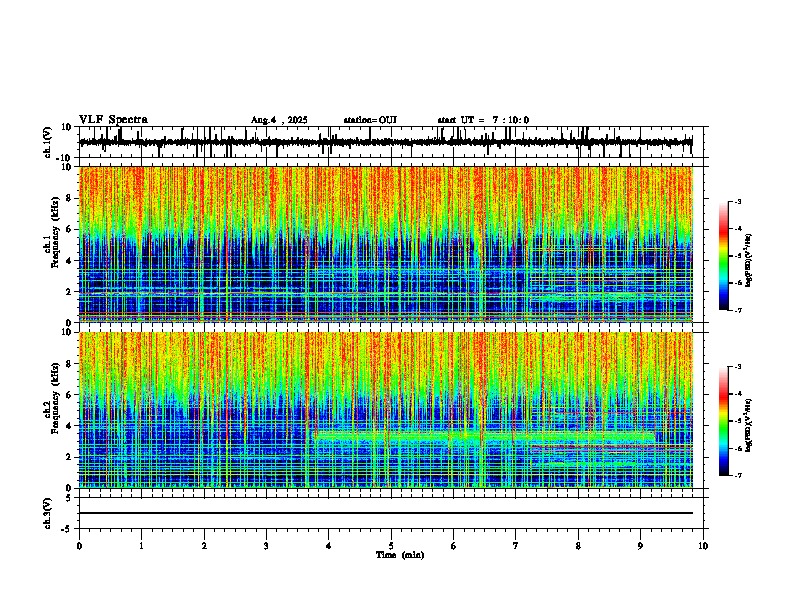Click the "8" kHz tick on ch.1 frequency axis
The width and height of the screenshot is (792, 612).
(x=70, y=198)
